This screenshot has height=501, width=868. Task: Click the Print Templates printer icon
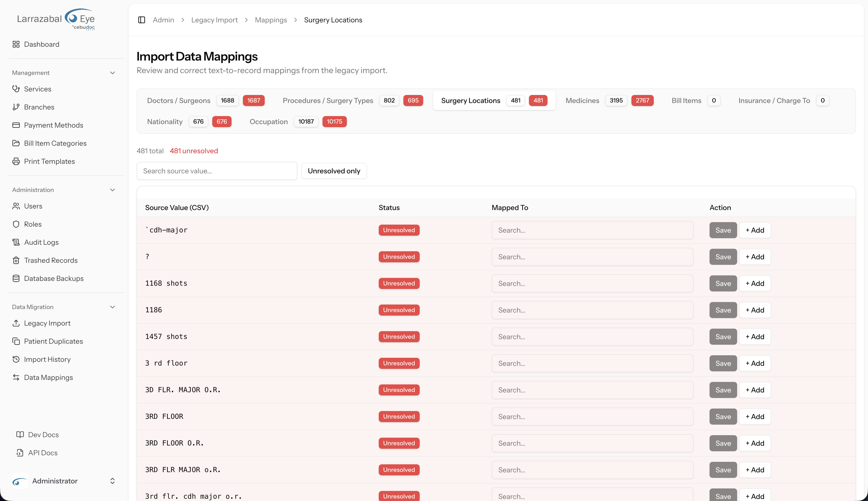(16, 161)
